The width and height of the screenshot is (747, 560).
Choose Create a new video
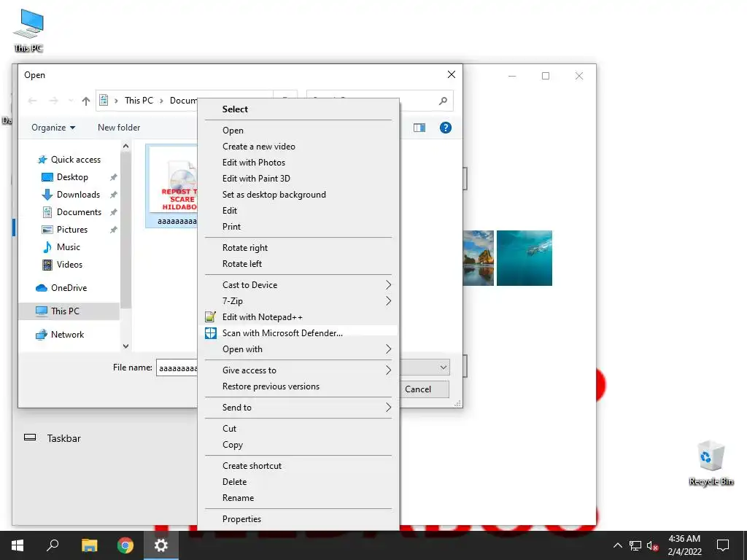[x=300, y=147]
